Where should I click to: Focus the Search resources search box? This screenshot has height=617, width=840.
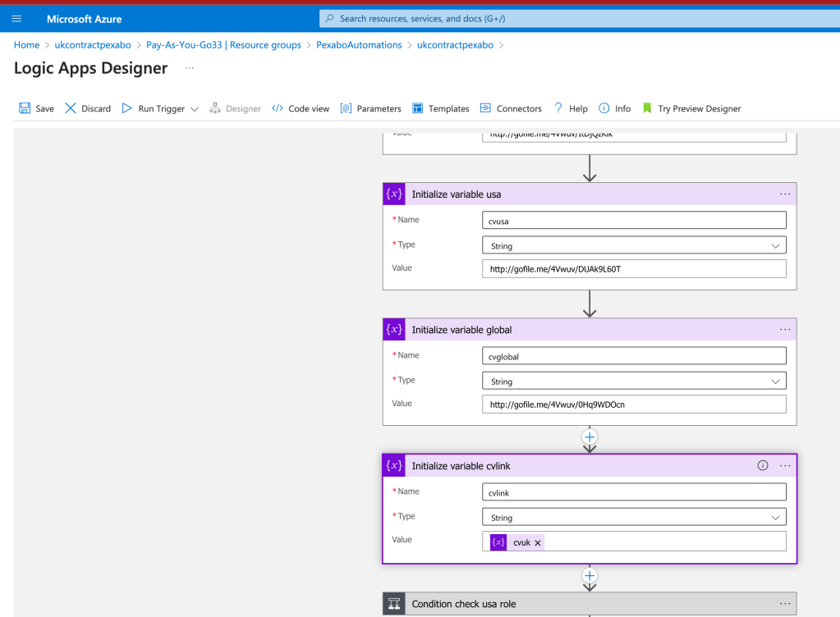tap(580, 19)
